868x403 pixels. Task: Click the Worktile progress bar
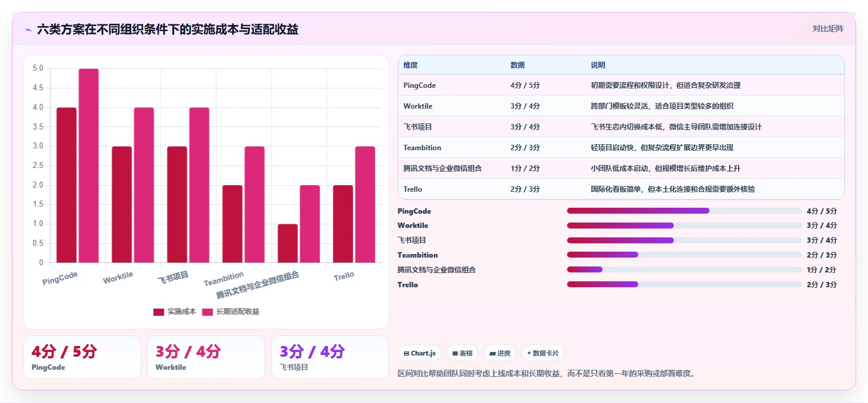(x=684, y=226)
